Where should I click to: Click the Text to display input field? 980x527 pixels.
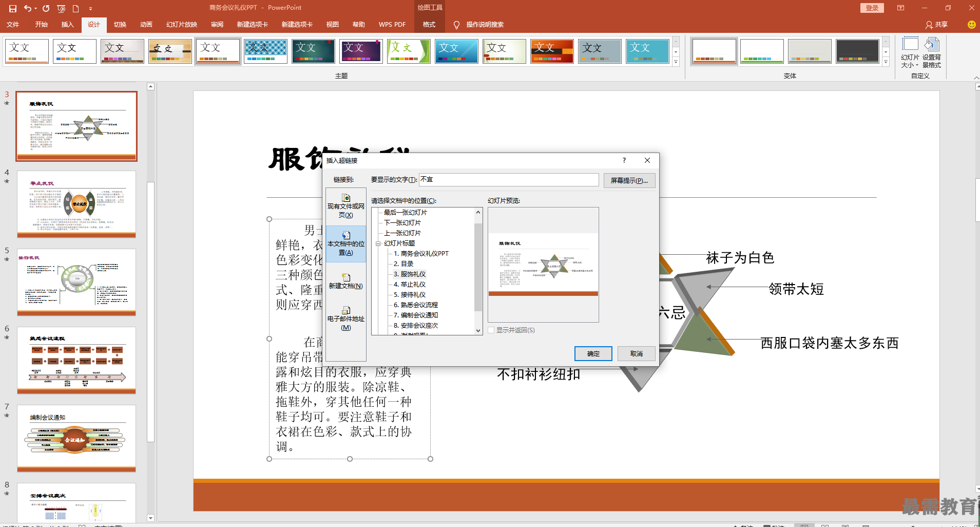pyautogui.click(x=509, y=180)
